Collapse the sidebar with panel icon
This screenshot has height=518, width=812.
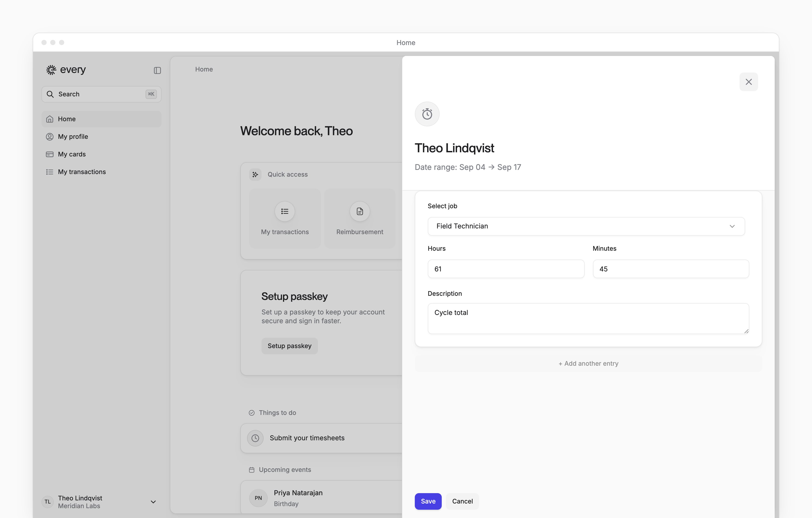pyautogui.click(x=157, y=70)
